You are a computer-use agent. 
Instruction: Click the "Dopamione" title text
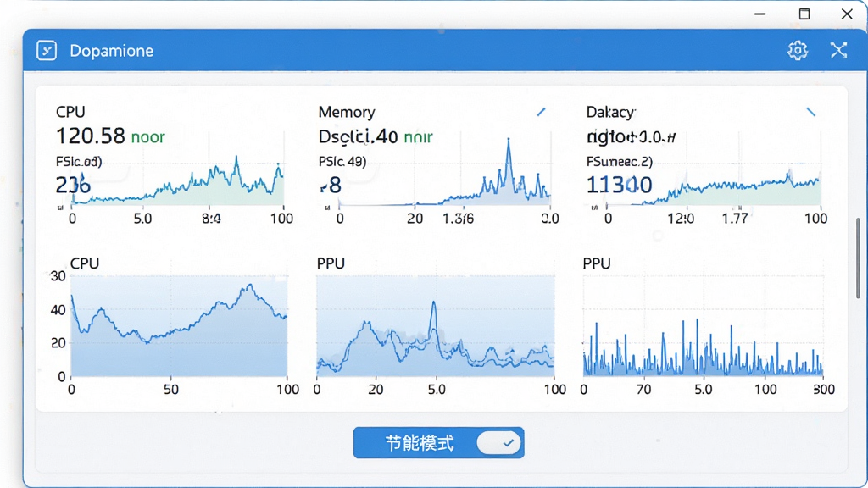coord(111,51)
